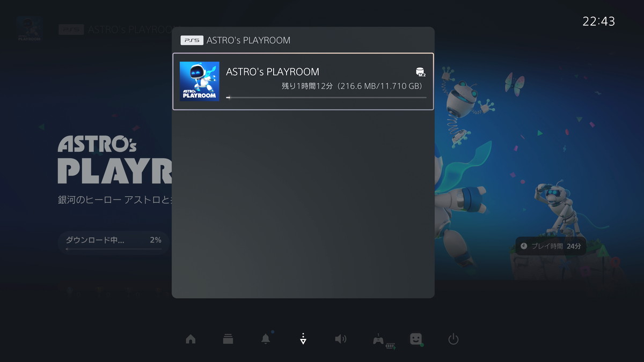Click the game icon behind the panel
Screen dimensions: 644x362
pos(30,29)
